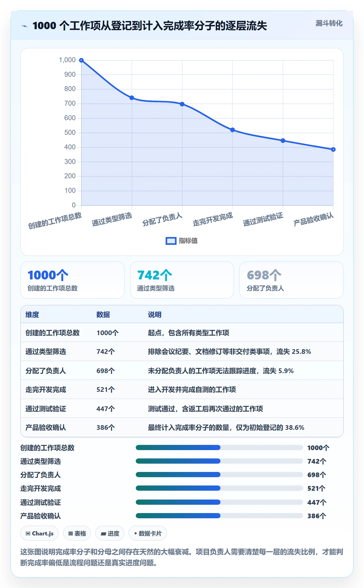Click the 数据 column header

[103, 315]
